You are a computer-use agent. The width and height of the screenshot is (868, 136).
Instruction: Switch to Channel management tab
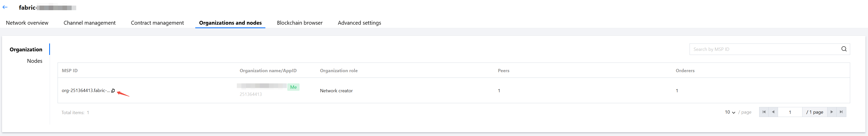89,23
